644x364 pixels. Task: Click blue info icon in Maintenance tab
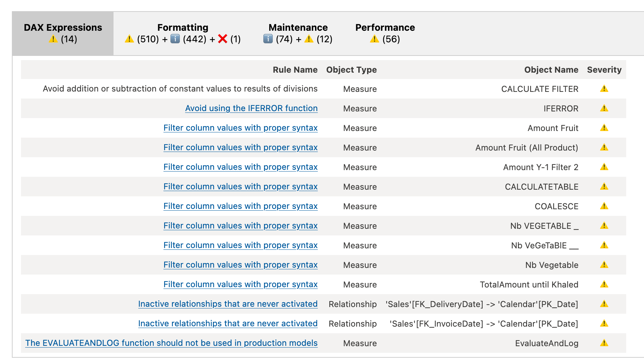point(268,39)
